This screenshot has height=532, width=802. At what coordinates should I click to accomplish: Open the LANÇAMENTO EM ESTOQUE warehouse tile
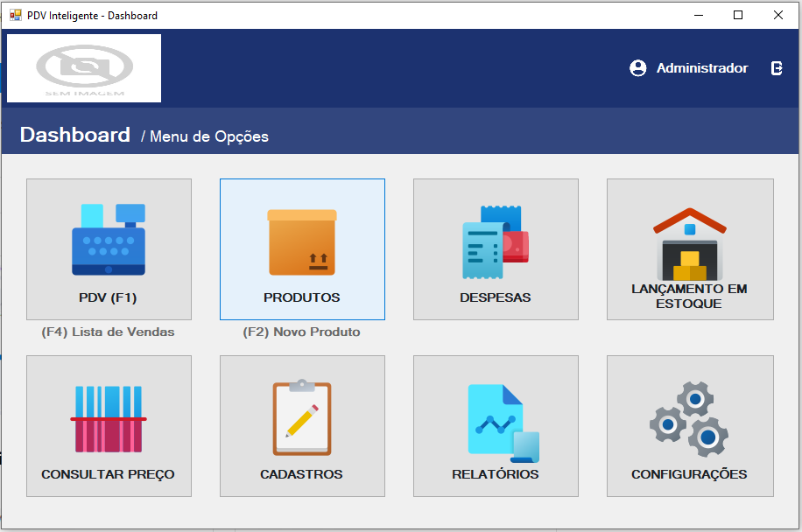tap(690, 249)
